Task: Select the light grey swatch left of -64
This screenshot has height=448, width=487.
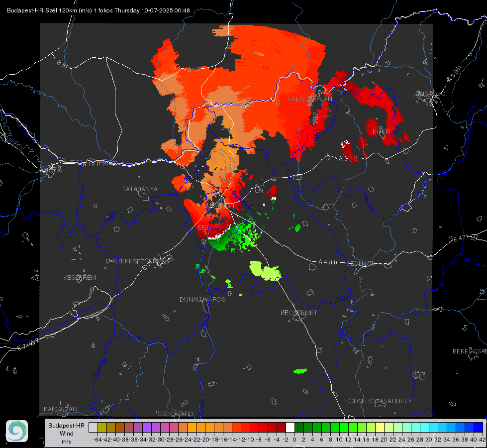Action: tap(93, 427)
